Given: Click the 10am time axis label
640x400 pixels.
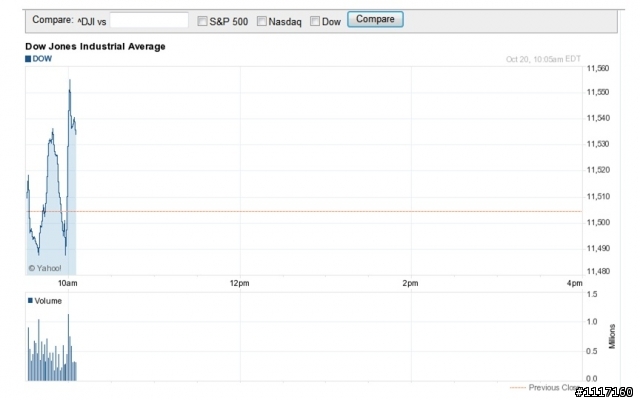Looking at the screenshot, I should (67, 283).
